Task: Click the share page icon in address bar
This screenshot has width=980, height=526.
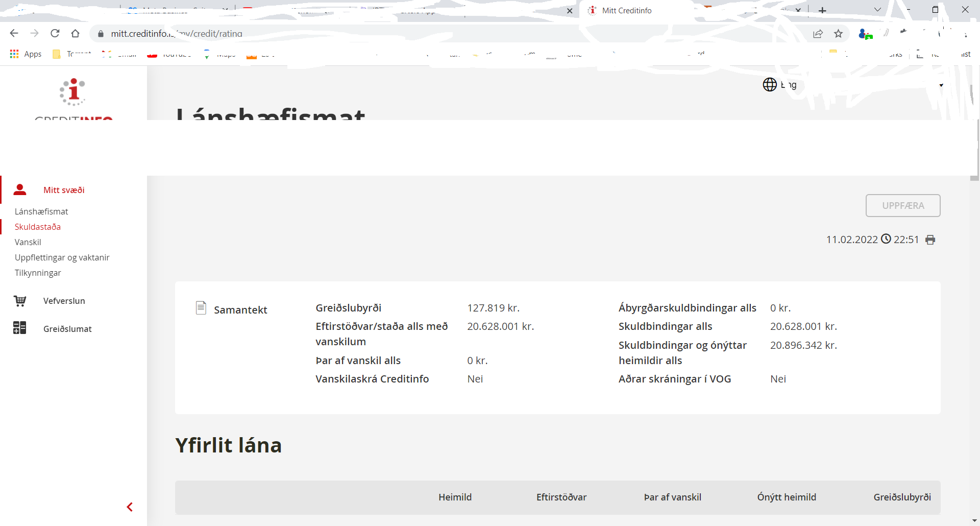Action: click(x=818, y=34)
